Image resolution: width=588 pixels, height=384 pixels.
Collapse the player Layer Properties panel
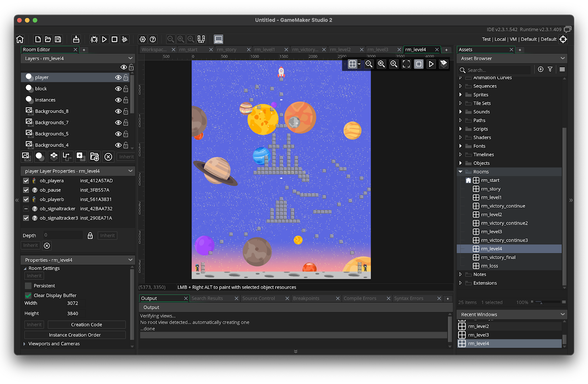click(x=130, y=171)
